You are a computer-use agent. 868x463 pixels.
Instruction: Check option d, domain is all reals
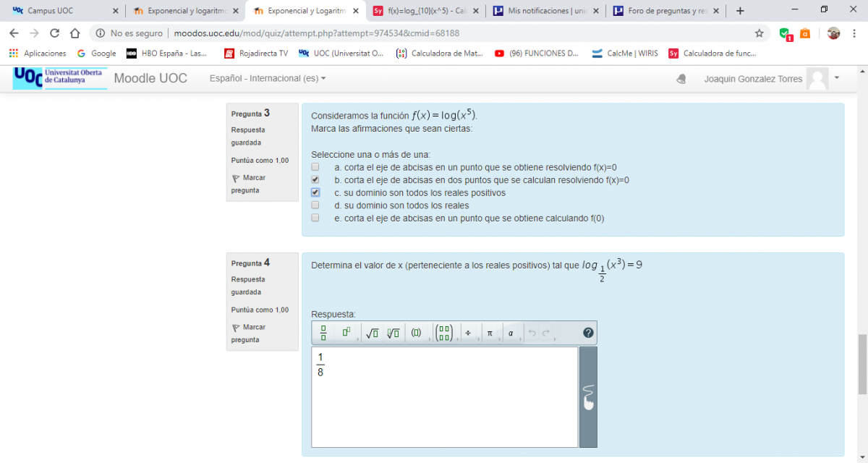coord(315,205)
